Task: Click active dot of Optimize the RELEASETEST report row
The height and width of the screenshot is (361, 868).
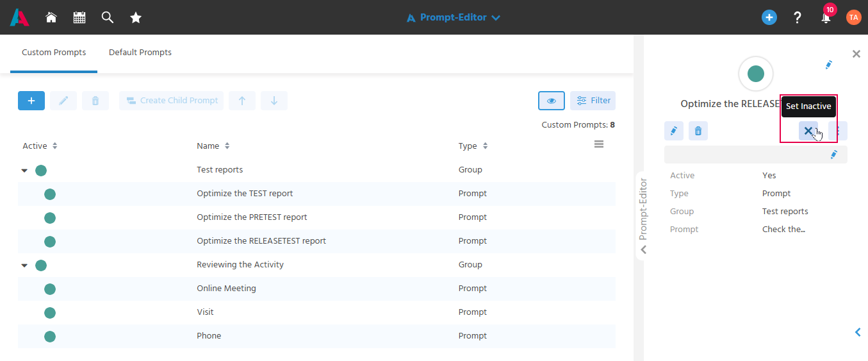Action: pos(50,242)
